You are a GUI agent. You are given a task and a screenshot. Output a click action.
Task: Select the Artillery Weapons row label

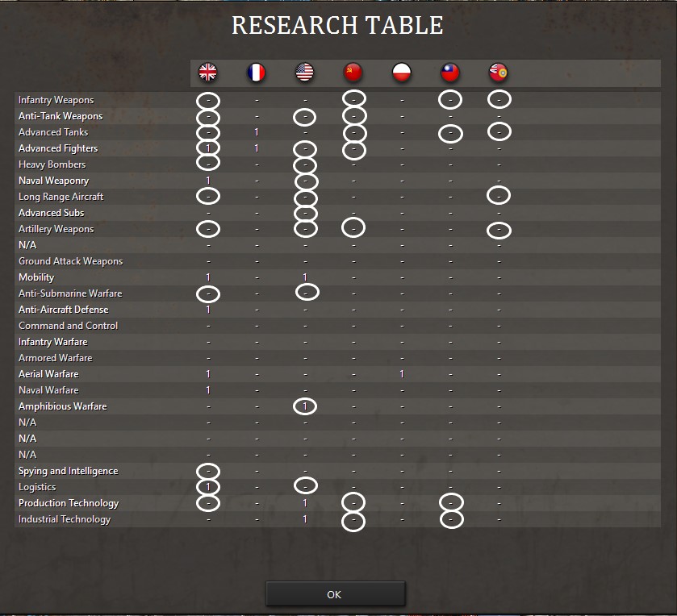tap(56, 229)
